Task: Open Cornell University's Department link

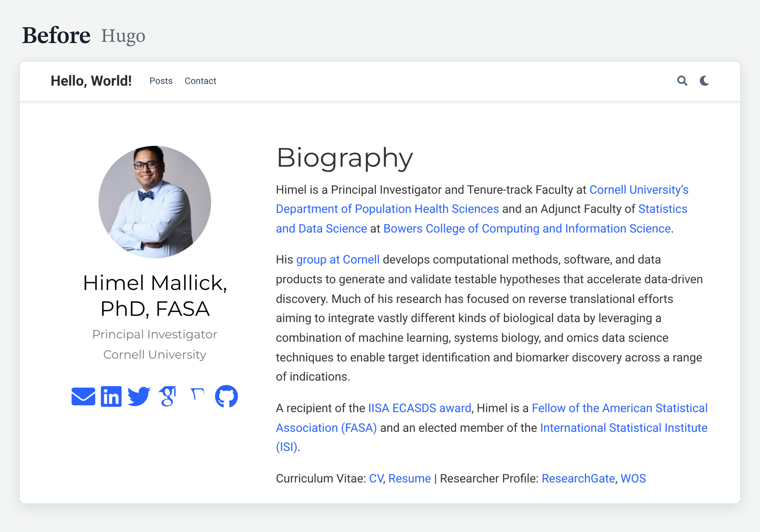Action: point(482,199)
